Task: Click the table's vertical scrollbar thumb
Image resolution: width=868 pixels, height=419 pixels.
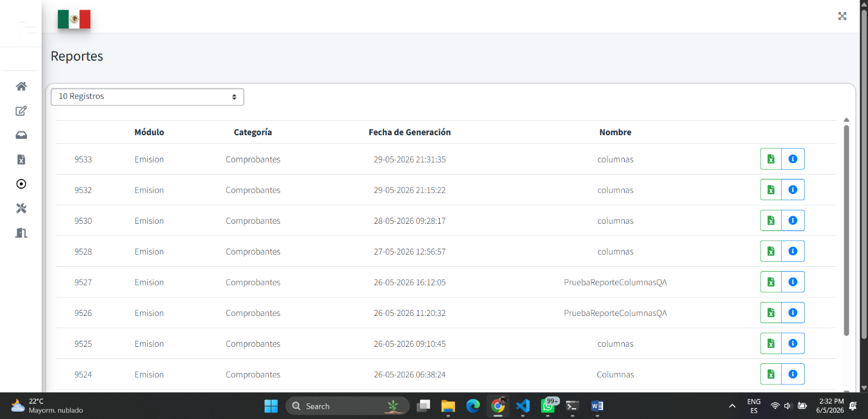Action: pyautogui.click(x=846, y=230)
